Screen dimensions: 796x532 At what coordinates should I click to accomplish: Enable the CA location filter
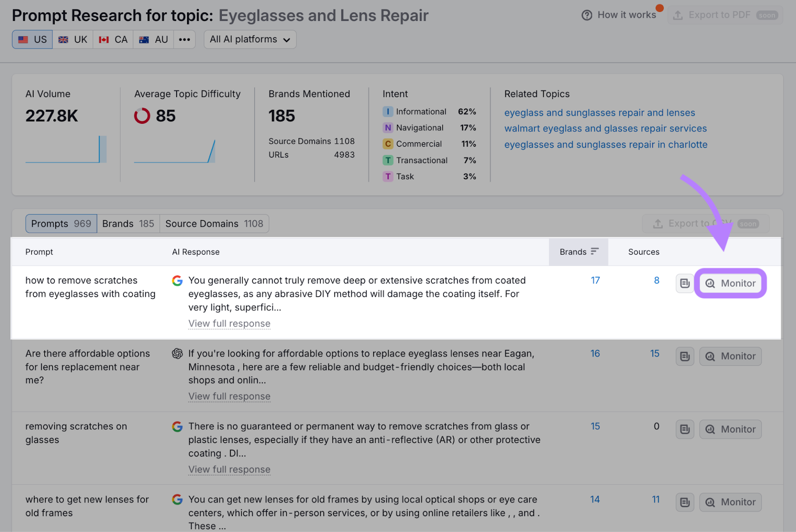click(x=112, y=39)
